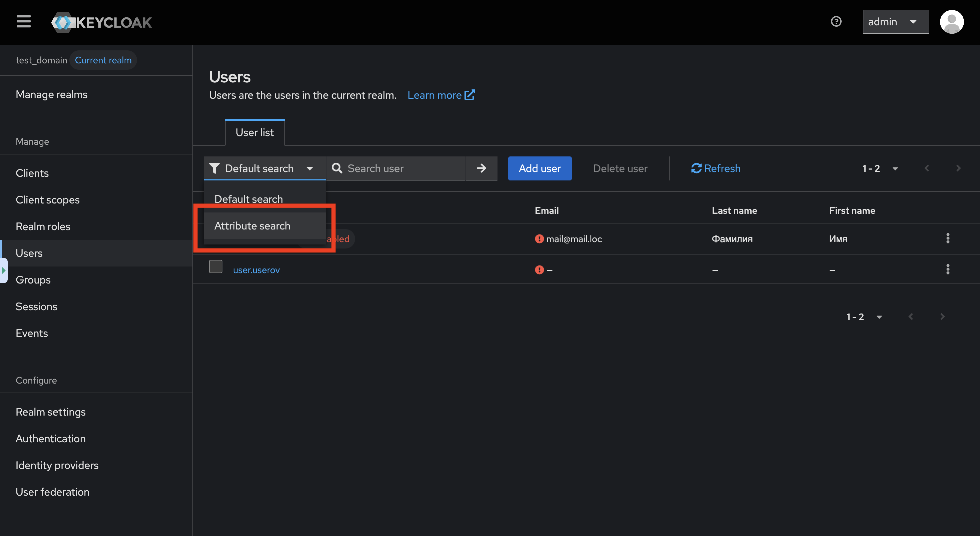Select the user.userov checkbox
This screenshot has height=536, width=980.
tap(216, 267)
